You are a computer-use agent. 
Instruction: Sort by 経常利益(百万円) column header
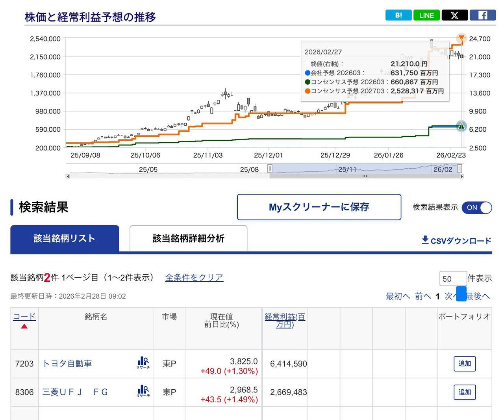[285, 320]
